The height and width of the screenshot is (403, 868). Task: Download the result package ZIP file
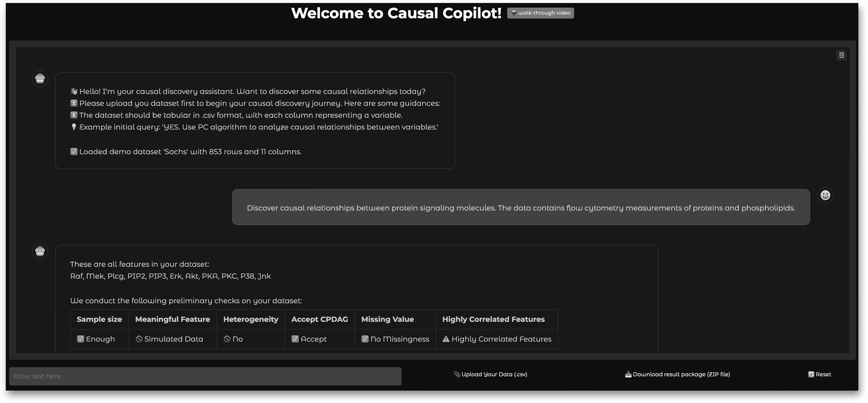(678, 374)
